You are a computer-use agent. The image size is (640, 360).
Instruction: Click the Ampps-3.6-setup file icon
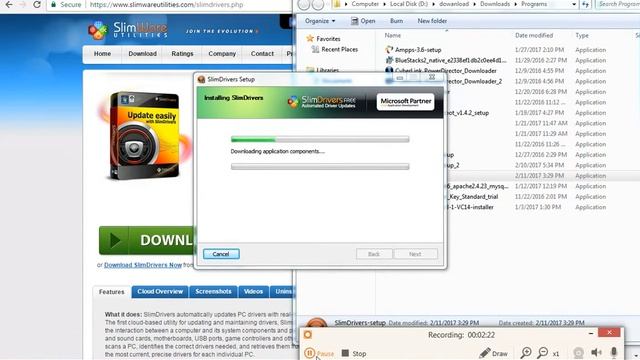[x=389, y=50]
